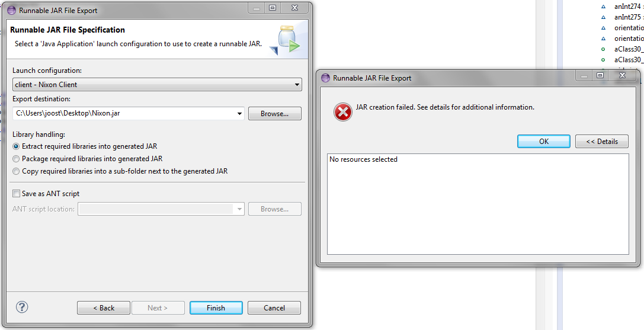Click the red error icon in dialog

[x=342, y=112]
